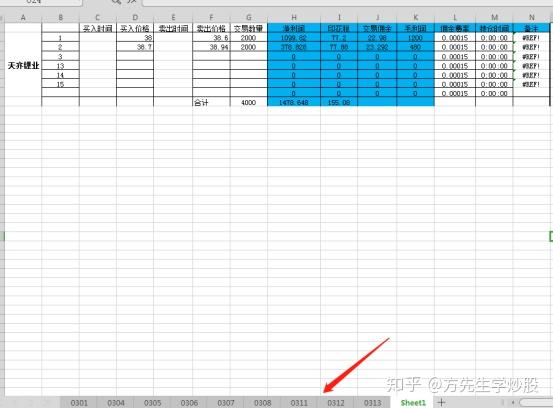Viewport: 553px width, 409px height.
Task: Click the 买入价格 header cell
Action: pos(135,29)
